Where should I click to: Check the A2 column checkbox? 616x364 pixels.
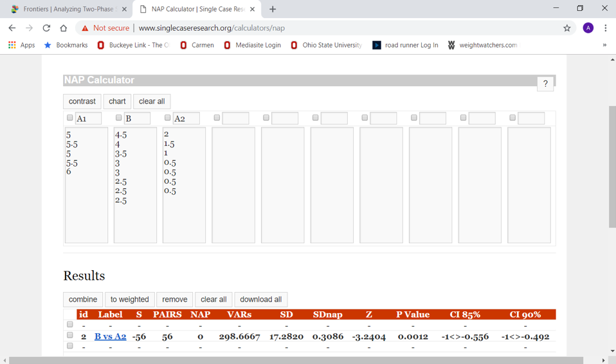(167, 118)
